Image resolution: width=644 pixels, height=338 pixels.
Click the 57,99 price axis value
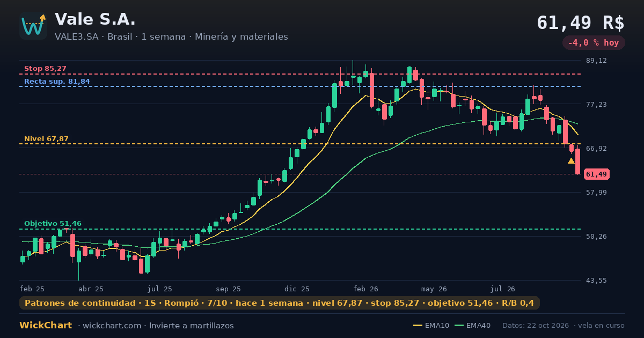pyautogui.click(x=596, y=192)
